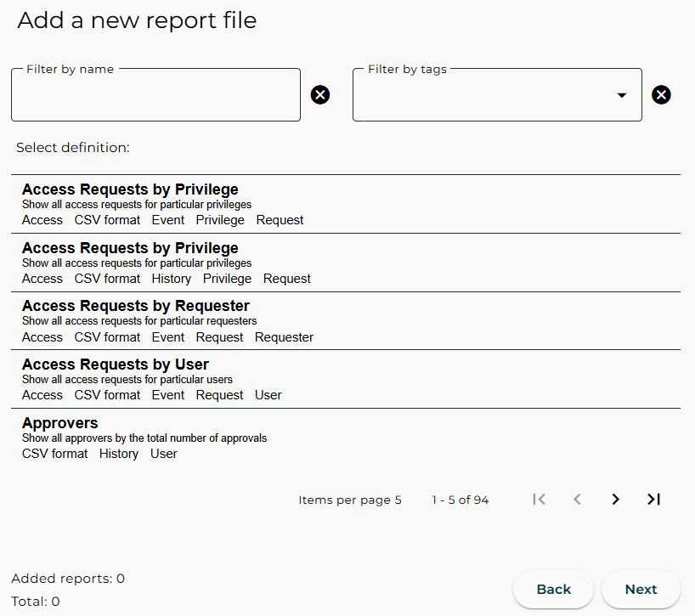
Task: Select Access Requests by Privilege with History tag
Action: (130, 247)
